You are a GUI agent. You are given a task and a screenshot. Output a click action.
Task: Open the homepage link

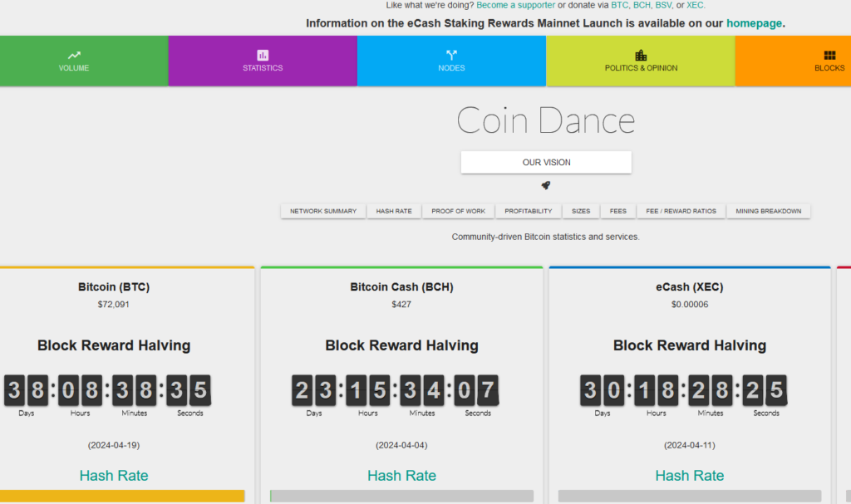tap(754, 23)
